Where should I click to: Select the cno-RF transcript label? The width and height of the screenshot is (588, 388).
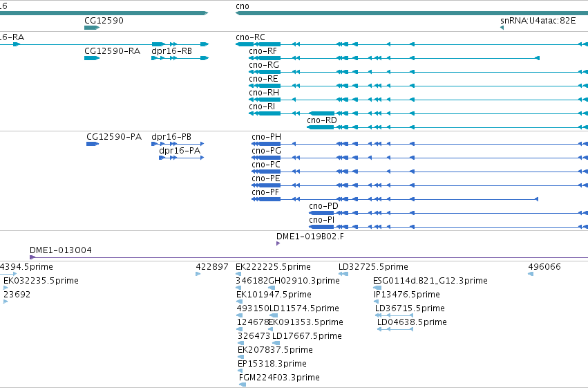263,51
